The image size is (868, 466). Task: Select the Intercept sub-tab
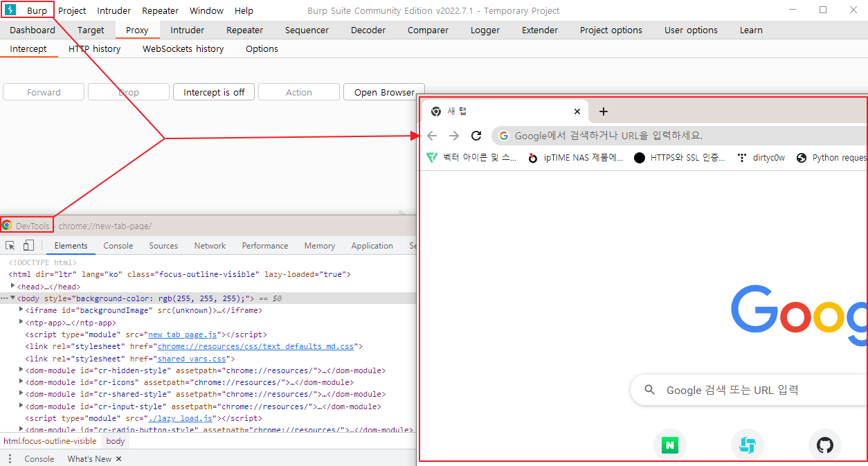pos(28,48)
